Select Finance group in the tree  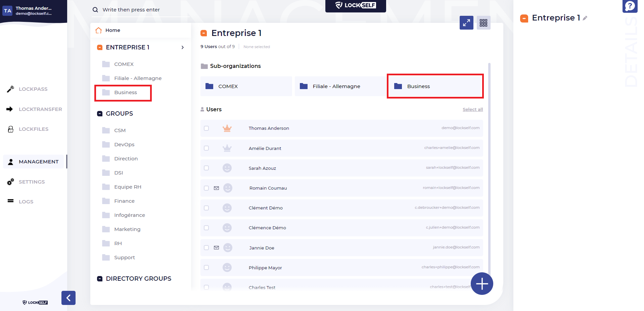(124, 201)
